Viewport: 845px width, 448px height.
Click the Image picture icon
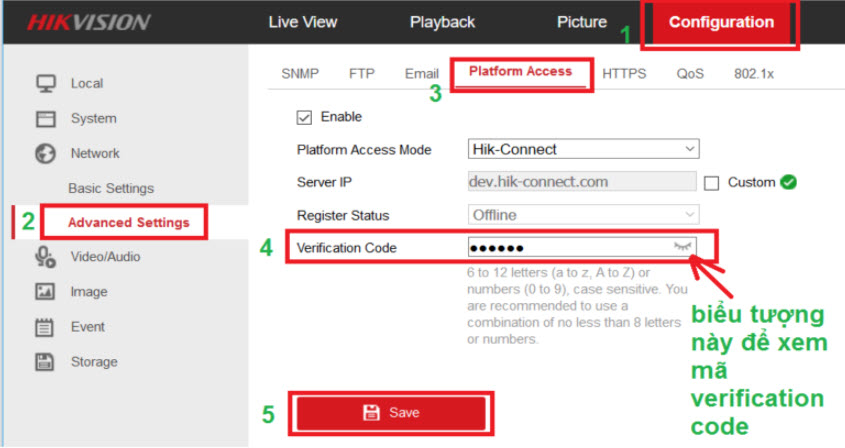45,292
